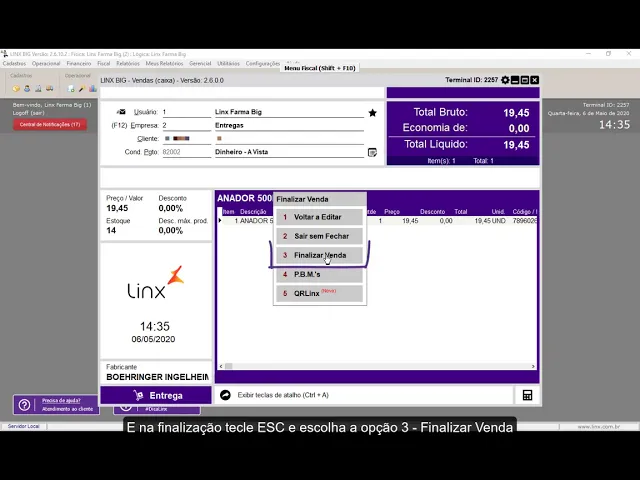Choose option 2 Sair sem Fechar
The image size is (640, 480).
[x=319, y=236]
